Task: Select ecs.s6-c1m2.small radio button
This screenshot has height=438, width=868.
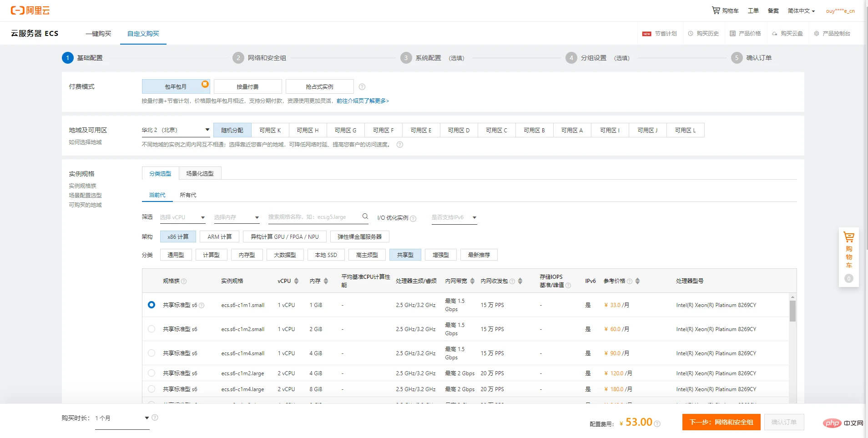Action: (151, 329)
